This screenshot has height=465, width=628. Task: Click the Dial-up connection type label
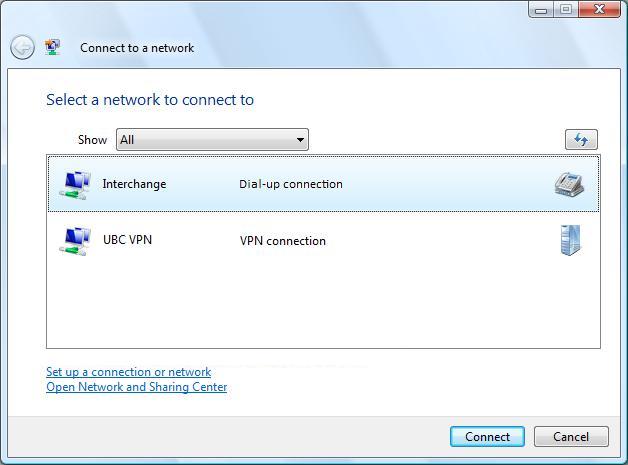[x=290, y=184]
